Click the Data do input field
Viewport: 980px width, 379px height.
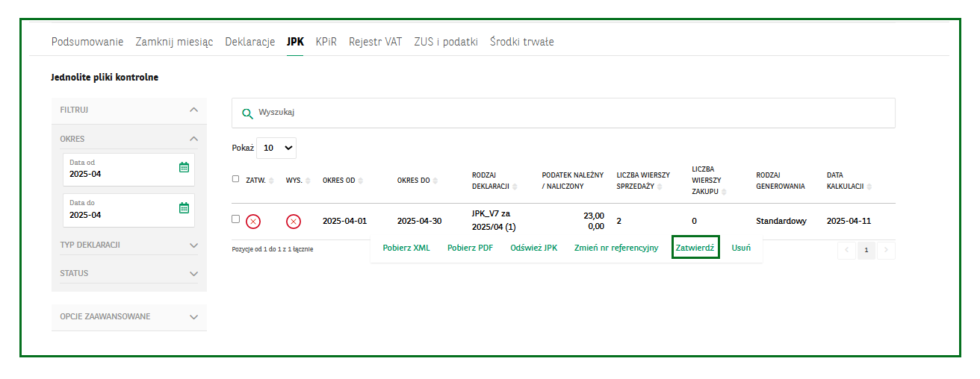(128, 210)
